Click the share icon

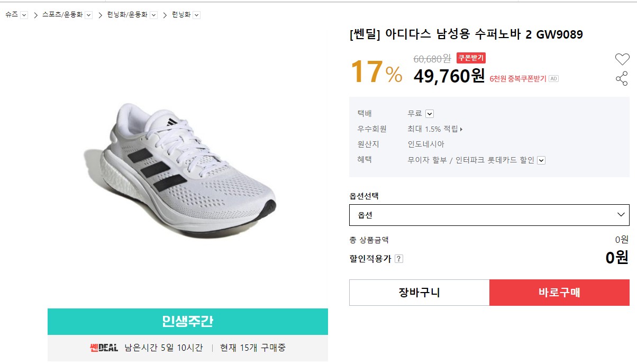(622, 79)
